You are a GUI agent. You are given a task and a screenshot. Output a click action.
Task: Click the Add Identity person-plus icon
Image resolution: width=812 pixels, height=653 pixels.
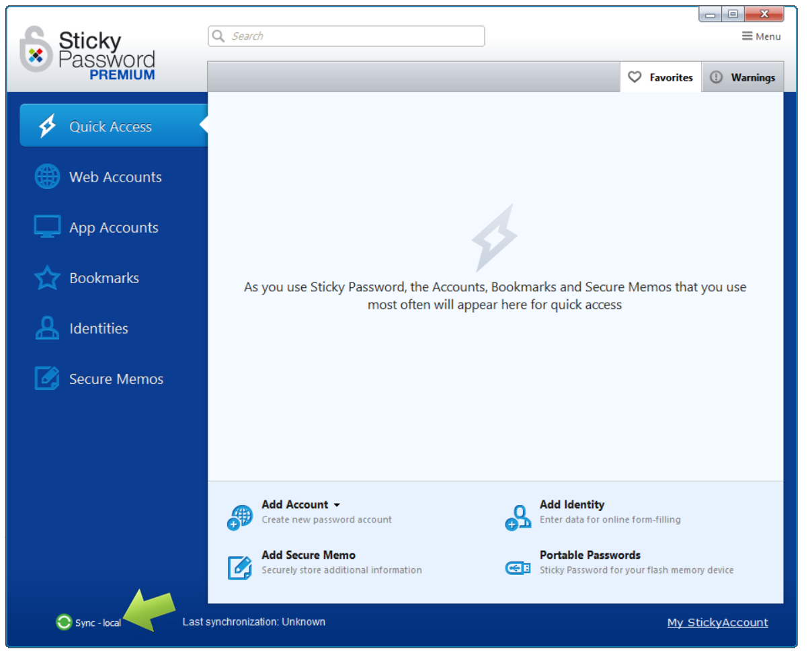(x=518, y=518)
